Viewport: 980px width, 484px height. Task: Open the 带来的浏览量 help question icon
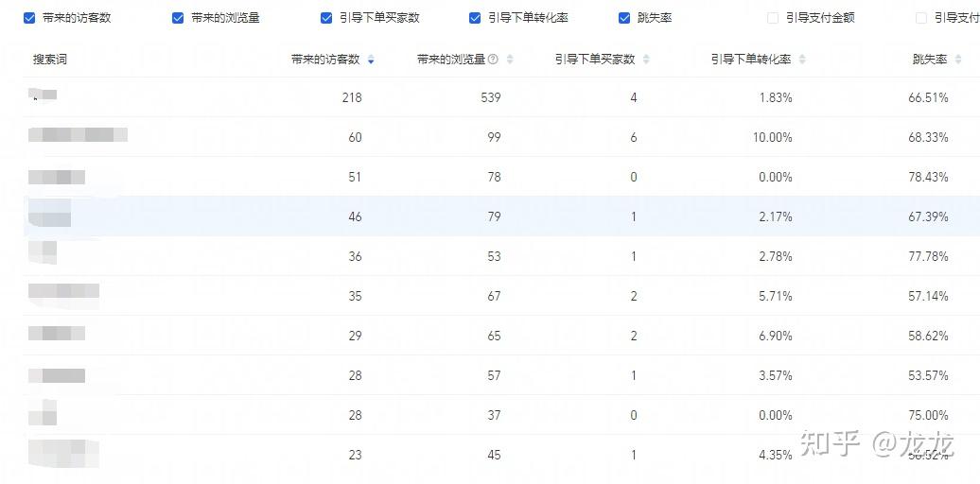493,60
